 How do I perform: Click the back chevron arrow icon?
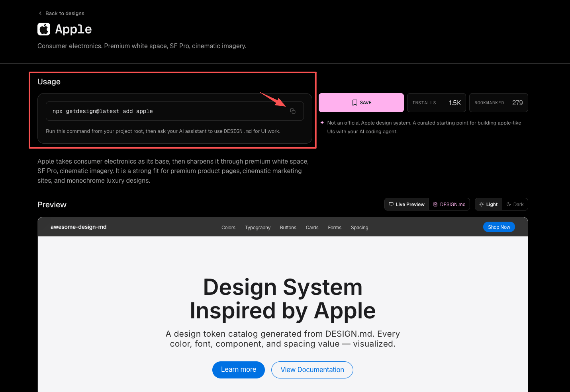(40, 13)
